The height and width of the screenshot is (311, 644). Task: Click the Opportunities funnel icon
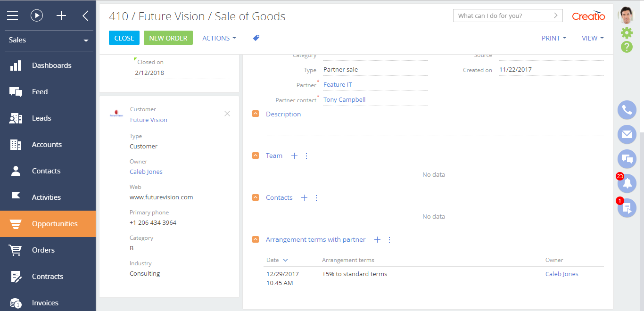(16, 224)
